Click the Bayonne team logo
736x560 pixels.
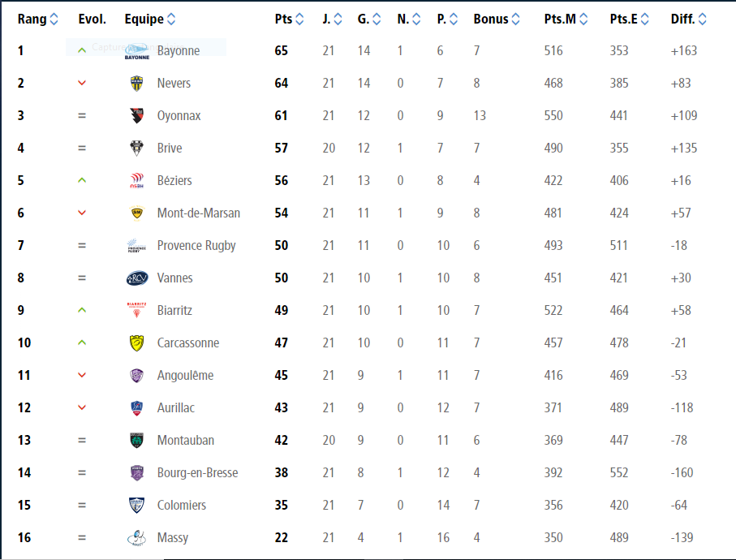136,51
